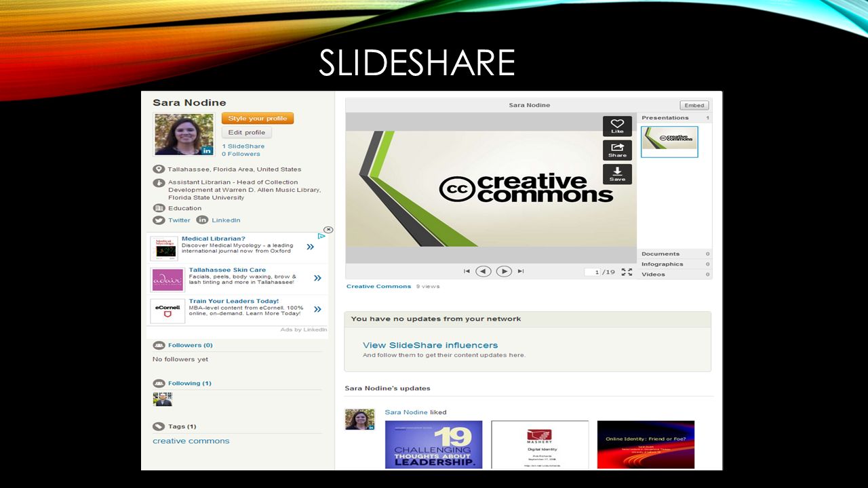Click the eCornell ad logo thumbnail
This screenshot has width=868, height=488.
point(167,311)
